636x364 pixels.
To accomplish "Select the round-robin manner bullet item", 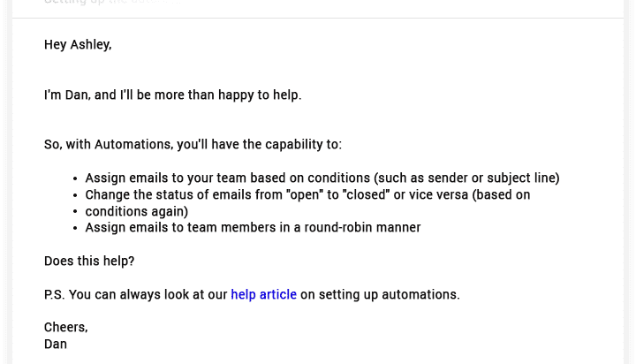I will [254, 227].
